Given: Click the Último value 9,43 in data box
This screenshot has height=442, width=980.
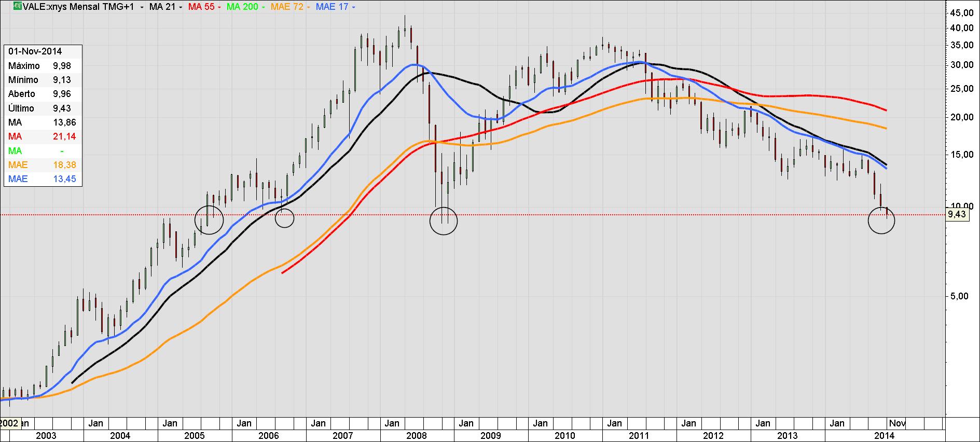Looking at the screenshot, I should pos(62,108).
